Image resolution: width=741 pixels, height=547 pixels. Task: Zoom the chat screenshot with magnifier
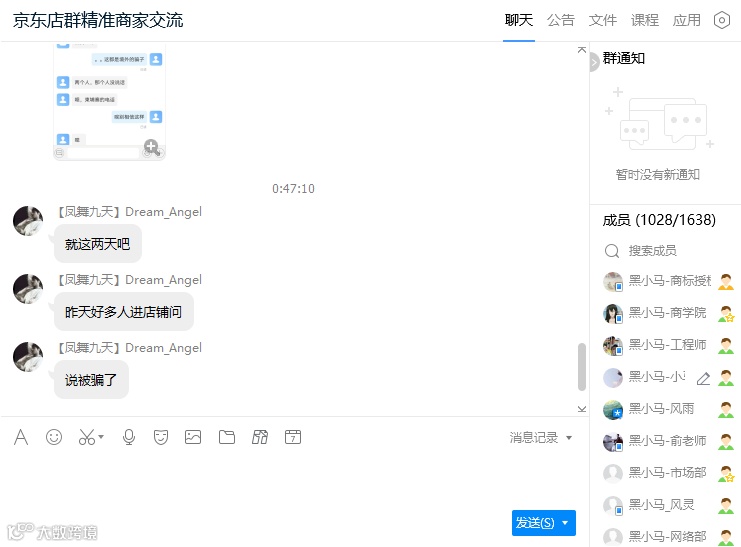click(x=151, y=147)
